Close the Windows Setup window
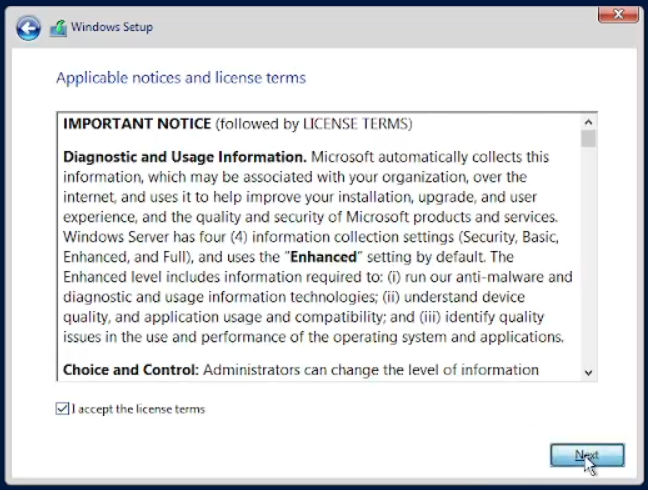This screenshot has height=490, width=648. (x=618, y=14)
